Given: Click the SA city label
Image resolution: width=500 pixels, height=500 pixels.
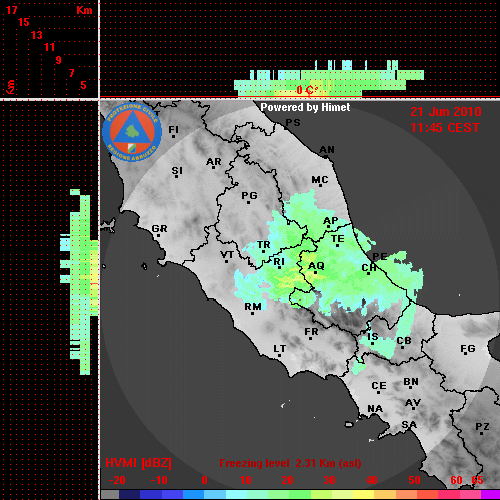Looking at the screenshot, I should click(x=409, y=425).
